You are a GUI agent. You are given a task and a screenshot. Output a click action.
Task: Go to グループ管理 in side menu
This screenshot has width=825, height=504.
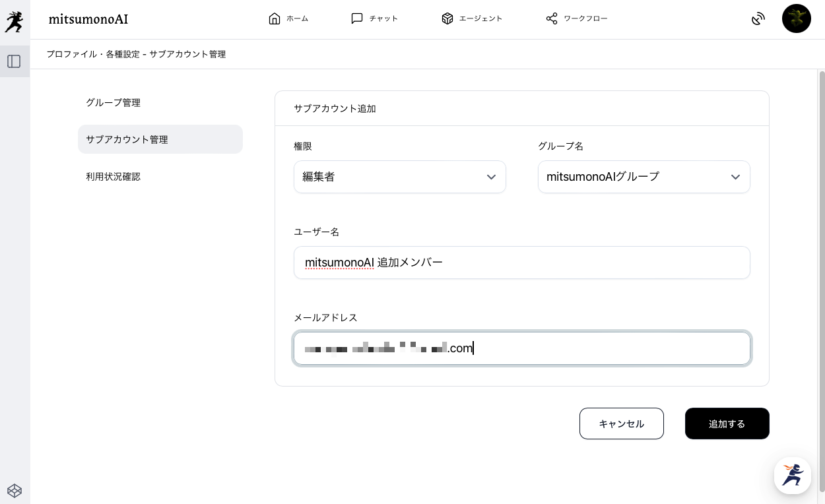click(113, 102)
